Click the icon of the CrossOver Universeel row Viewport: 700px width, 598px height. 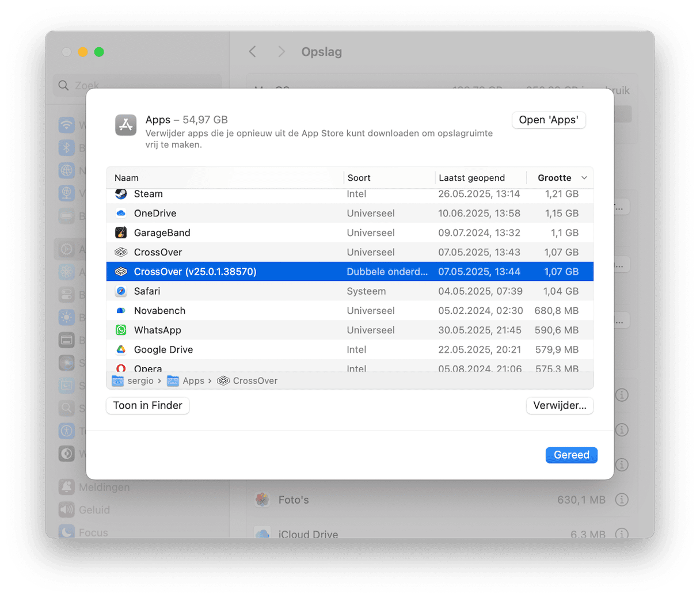(121, 252)
